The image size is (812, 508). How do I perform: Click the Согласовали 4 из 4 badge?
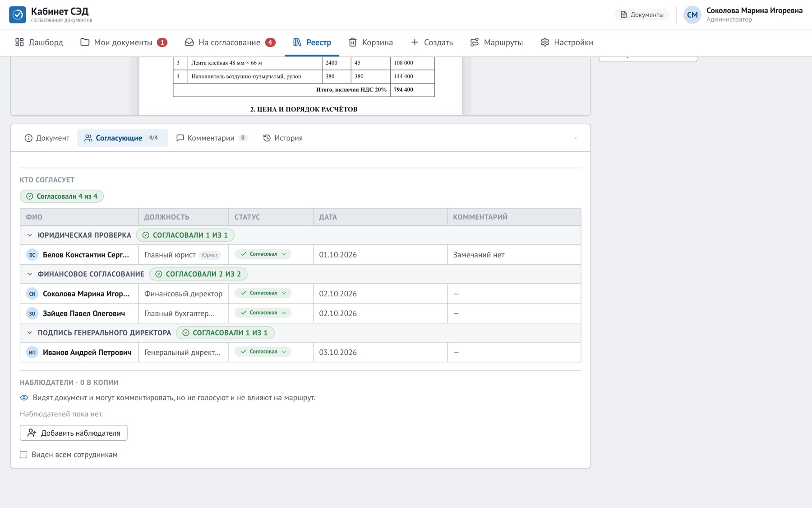(x=62, y=196)
